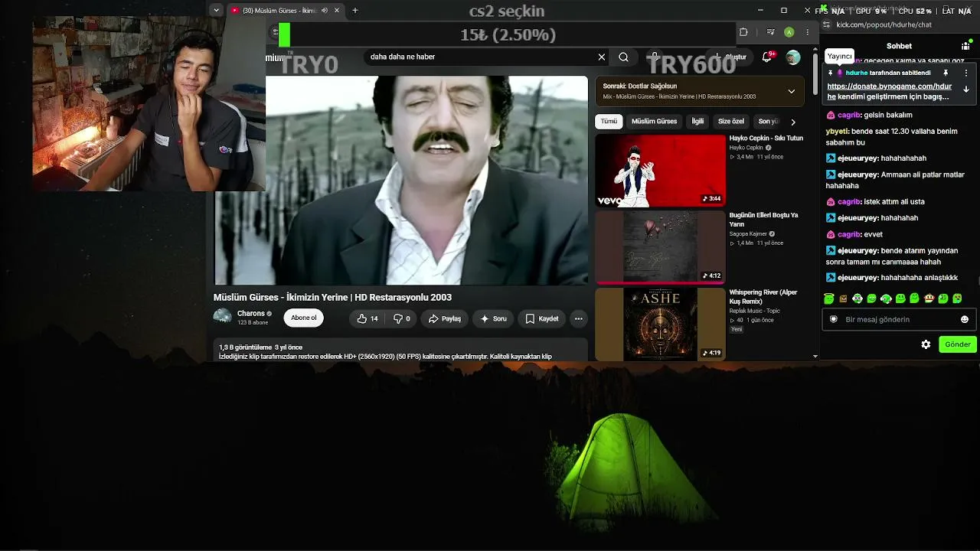980x551 pixels.
Task: Click the YouTube search magnifier icon
Action: point(623,57)
